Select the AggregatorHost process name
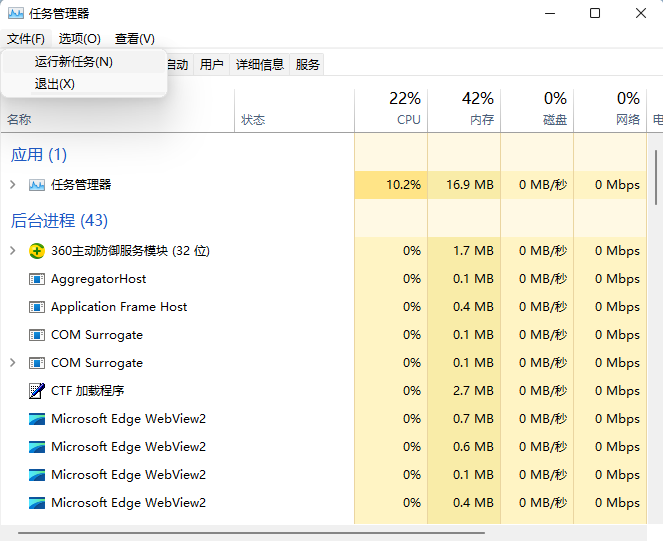 click(99, 279)
